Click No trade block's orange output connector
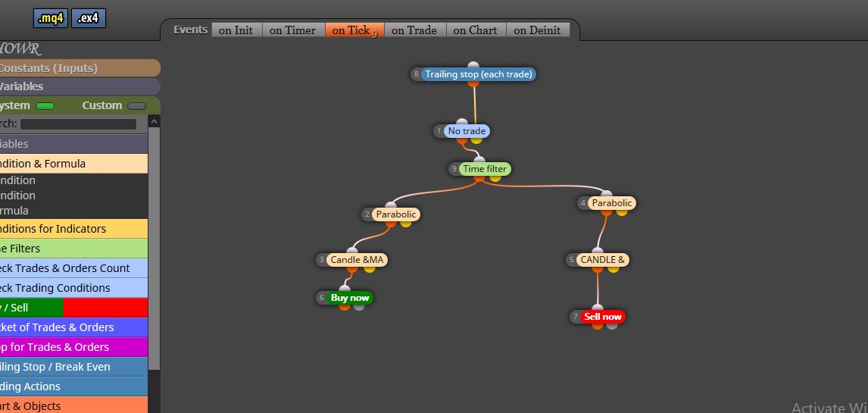This screenshot has width=868, height=413. pos(462,139)
